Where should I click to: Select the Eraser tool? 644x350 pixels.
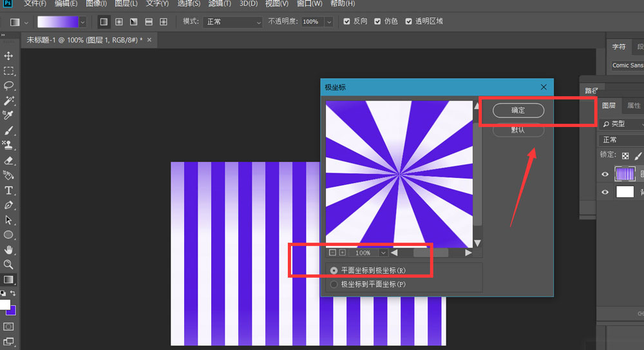[9, 160]
